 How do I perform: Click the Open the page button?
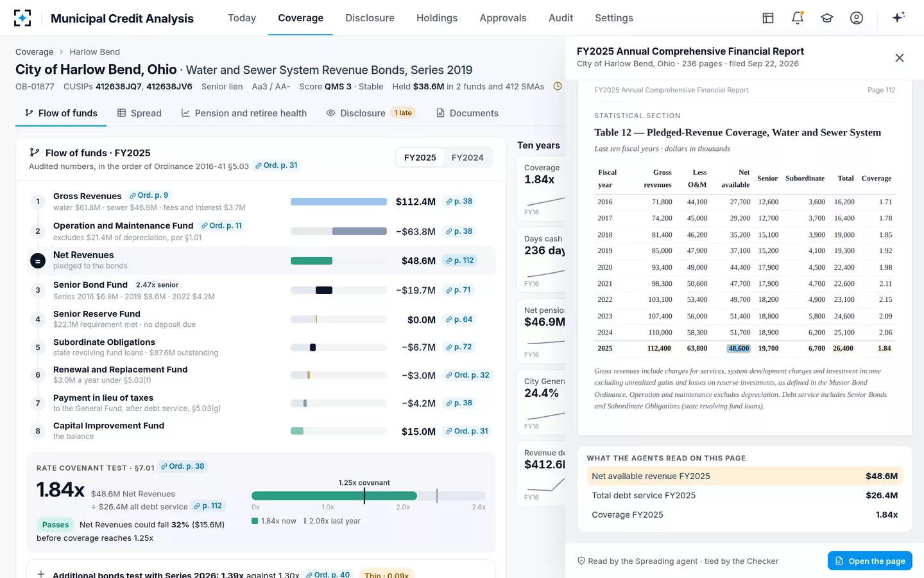tap(870, 561)
